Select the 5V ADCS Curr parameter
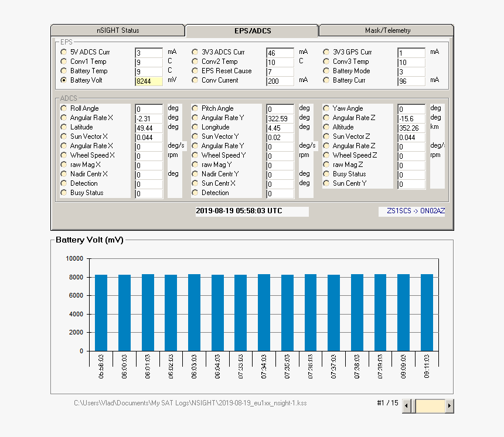This screenshot has width=504, height=437. [x=63, y=52]
